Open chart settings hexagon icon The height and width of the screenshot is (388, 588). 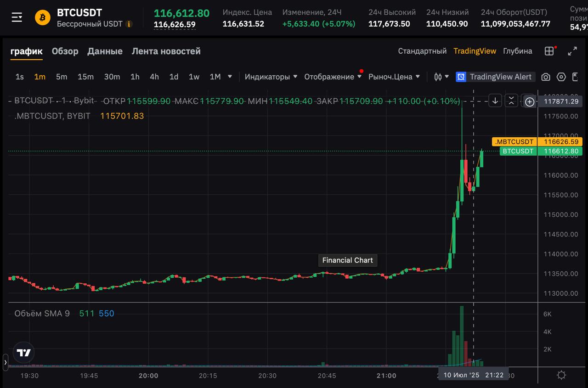(x=561, y=77)
